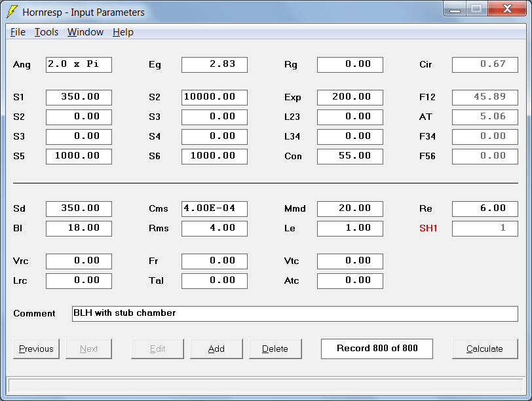Screen dimensions: 532x401
Task: Open the File menu
Action: point(18,32)
